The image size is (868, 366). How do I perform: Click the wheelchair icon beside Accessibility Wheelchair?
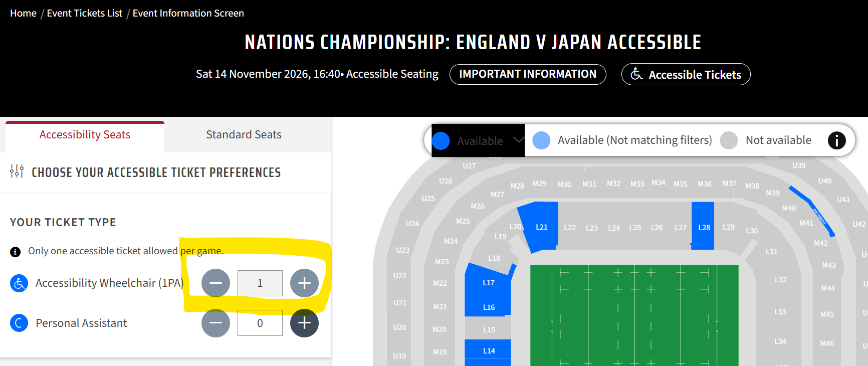click(x=19, y=283)
